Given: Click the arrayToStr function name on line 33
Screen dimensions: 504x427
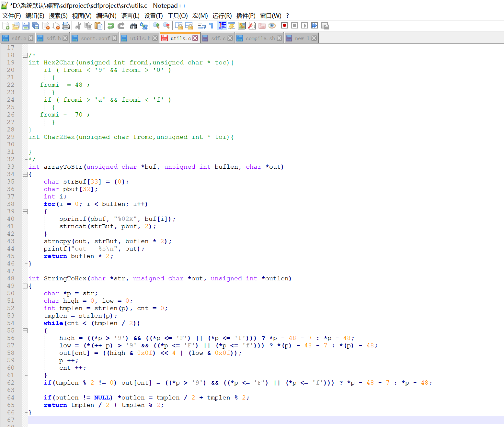Looking at the screenshot, I should coord(63,167).
